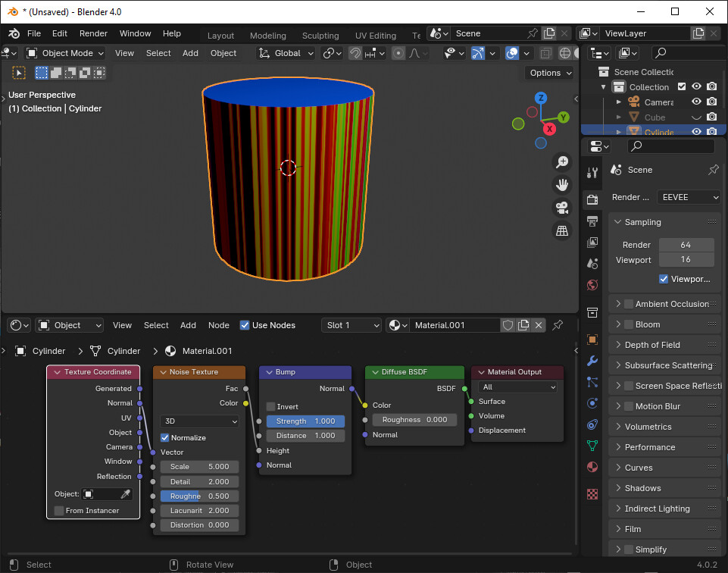Open Texture properties checker icon
This screenshot has width=728, height=573.
[592, 494]
